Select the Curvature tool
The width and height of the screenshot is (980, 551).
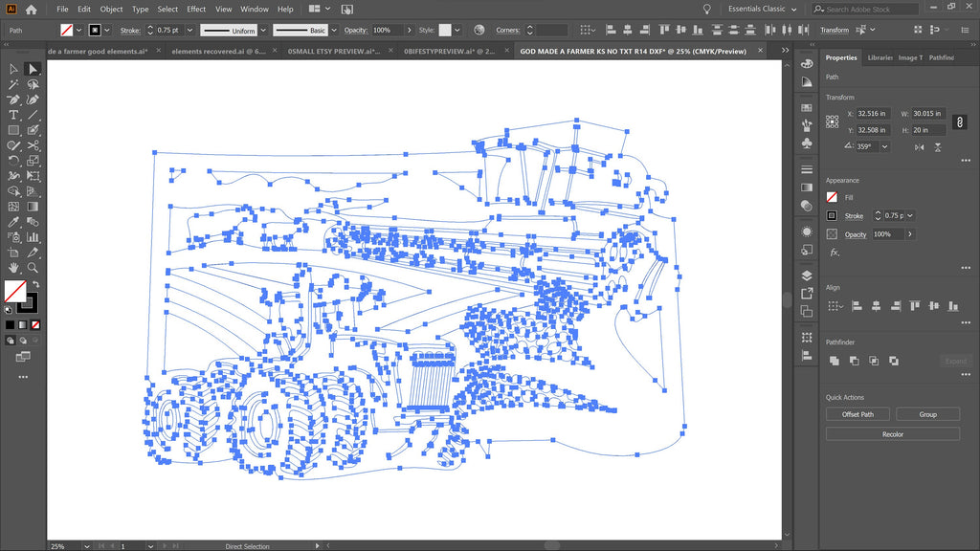pyautogui.click(x=33, y=99)
